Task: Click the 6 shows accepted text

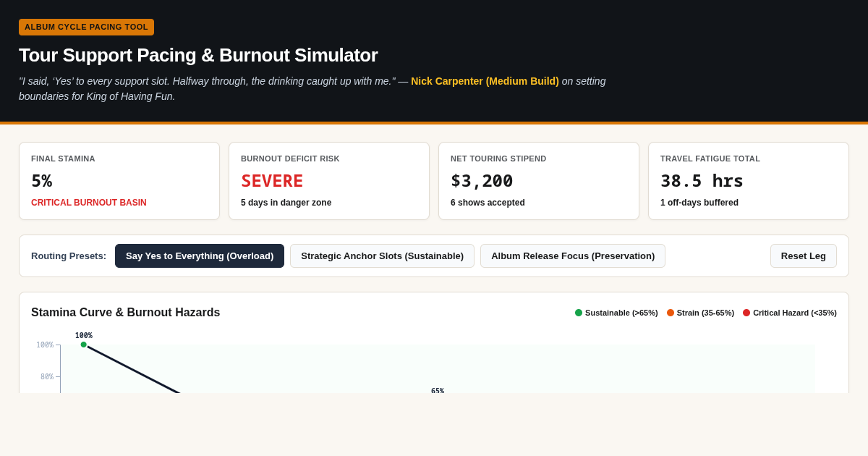Action: pyautogui.click(x=488, y=203)
